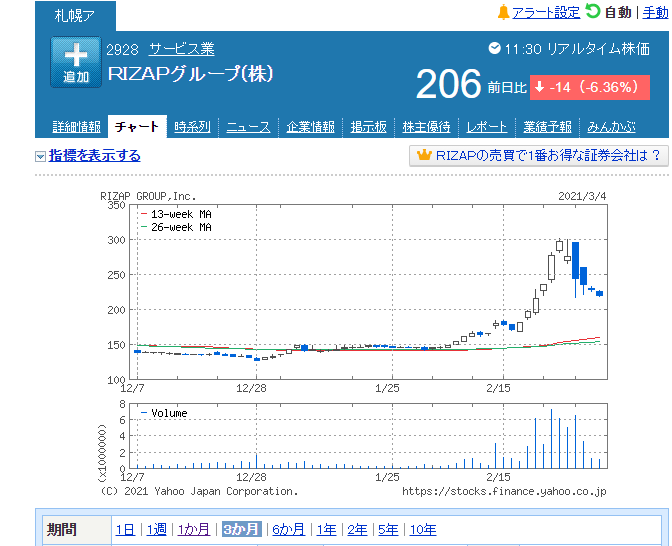The image size is (672, 546).
Task: Set chart period to 1日
Action: [125, 530]
